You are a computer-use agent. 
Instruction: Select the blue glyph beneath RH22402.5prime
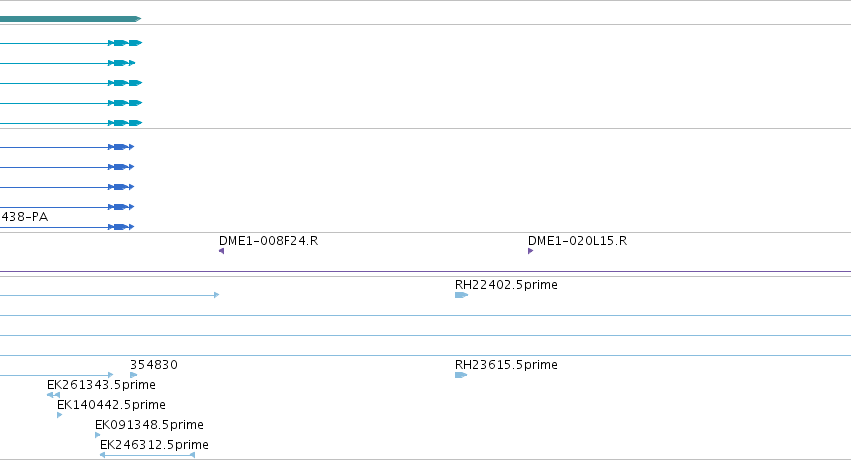[461, 295]
